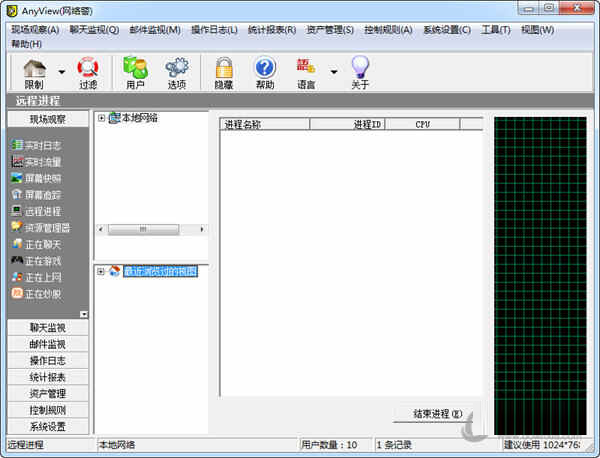The height and width of the screenshot is (458, 600).
Task: Click the 结束进程(E) button
Action: click(x=433, y=414)
